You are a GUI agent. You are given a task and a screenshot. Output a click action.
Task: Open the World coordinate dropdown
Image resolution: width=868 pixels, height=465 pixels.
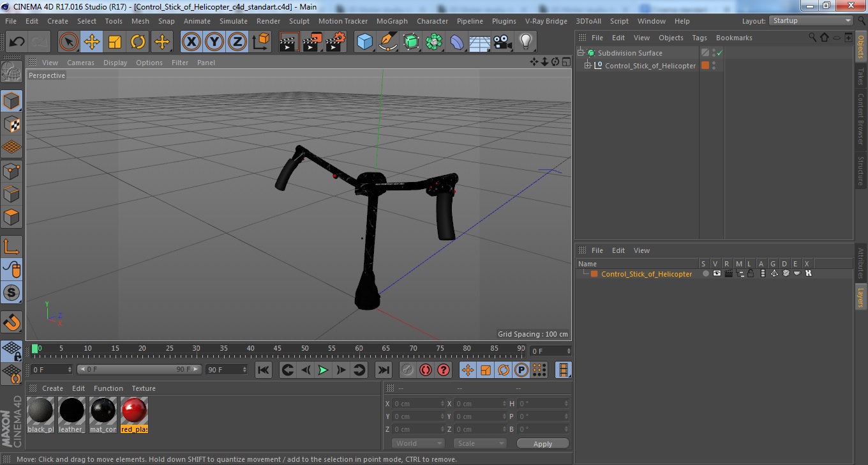point(418,443)
